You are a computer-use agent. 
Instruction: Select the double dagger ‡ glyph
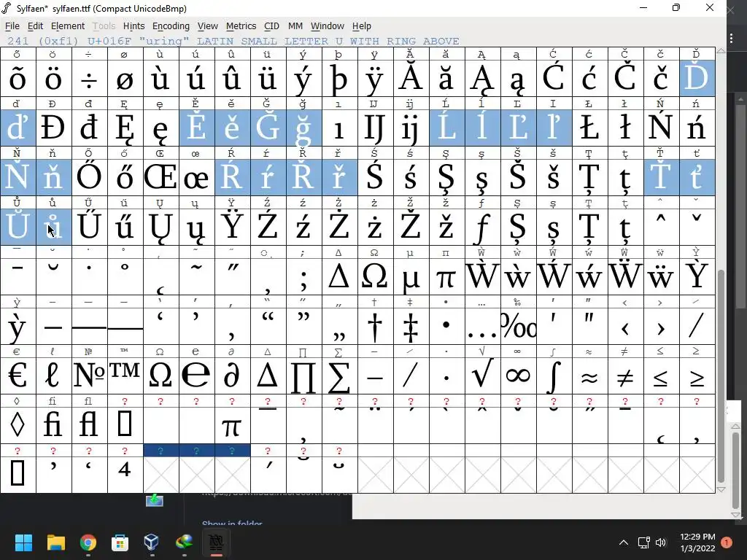tap(411, 326)
